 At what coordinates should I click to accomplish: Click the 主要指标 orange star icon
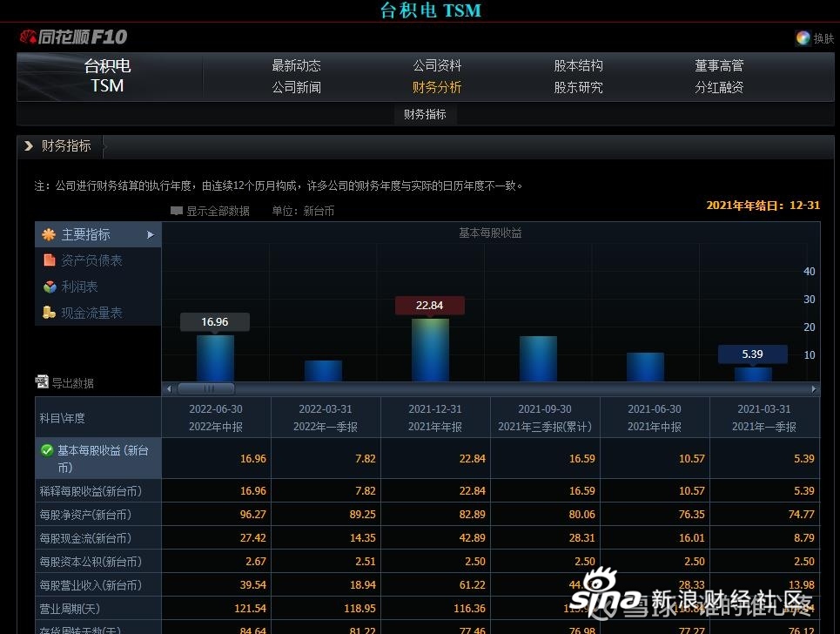tap(49, 234)
